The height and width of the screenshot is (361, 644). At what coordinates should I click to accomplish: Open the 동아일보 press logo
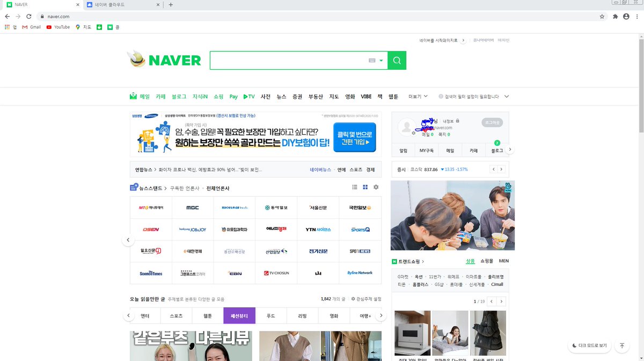point(276,208)
